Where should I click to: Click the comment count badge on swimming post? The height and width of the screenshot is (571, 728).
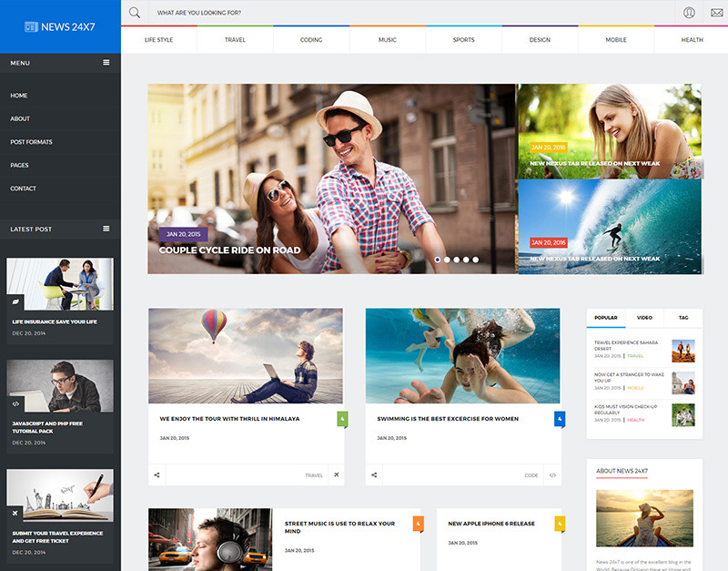coord(559,419)
